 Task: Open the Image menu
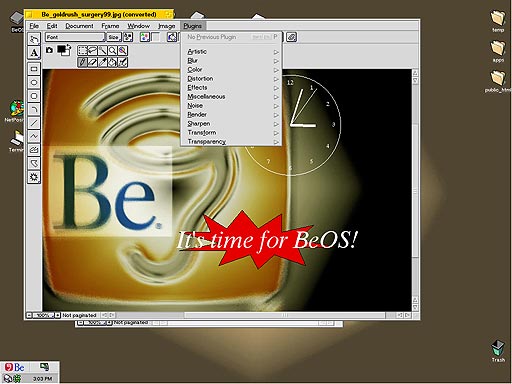[x=166, y=26]
